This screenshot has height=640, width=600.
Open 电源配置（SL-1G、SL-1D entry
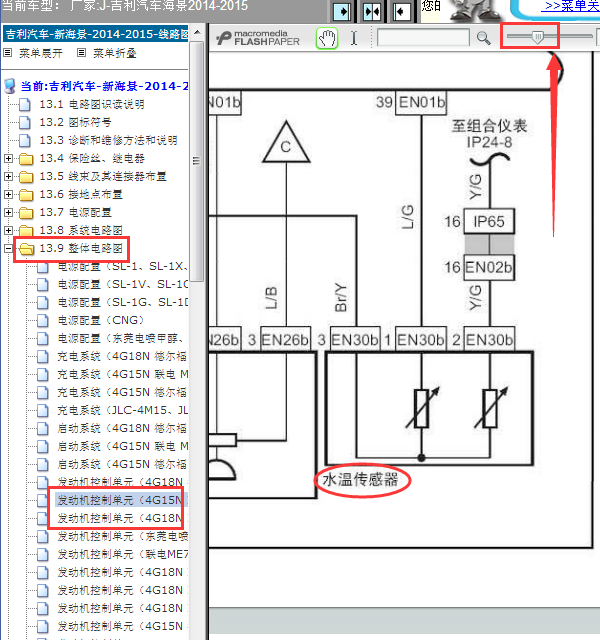(x=122, y=302)
